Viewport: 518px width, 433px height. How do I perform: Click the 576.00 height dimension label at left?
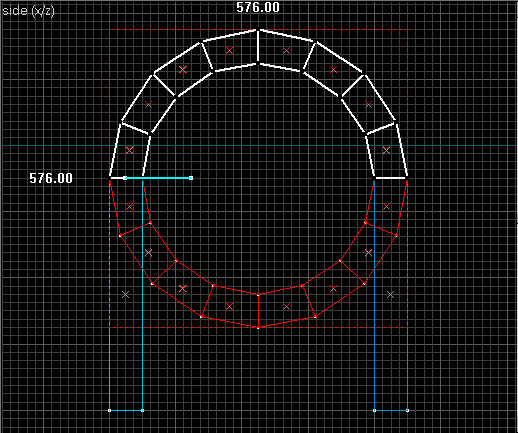(51, 178)
